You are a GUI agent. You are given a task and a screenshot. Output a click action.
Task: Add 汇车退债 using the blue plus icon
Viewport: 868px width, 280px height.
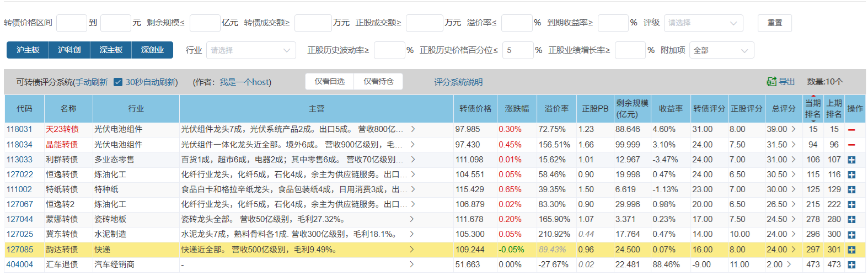(851, 265)
